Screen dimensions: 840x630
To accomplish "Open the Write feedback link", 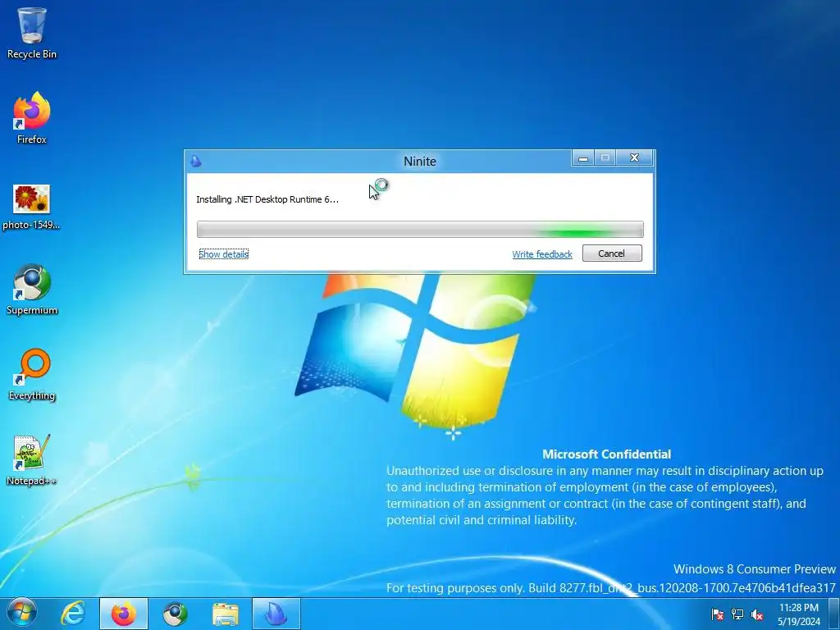I will pos(542,254).
